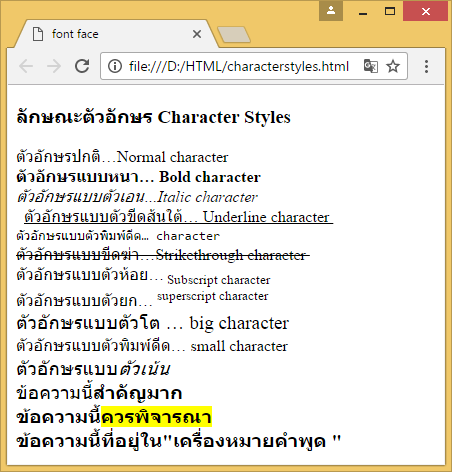Open Chrome's three-dot menu
Viewport: 452px width, 472px height.
pos(426,66)
